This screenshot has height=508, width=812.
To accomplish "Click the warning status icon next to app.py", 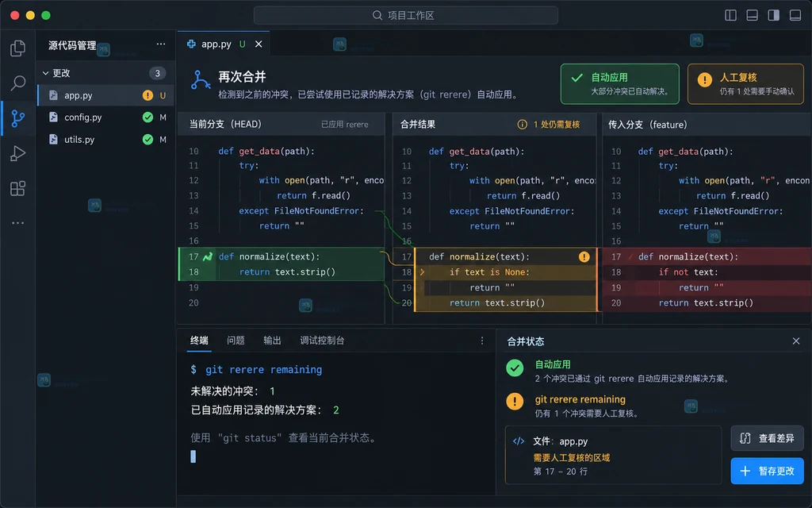I will (x=147, y=95).
